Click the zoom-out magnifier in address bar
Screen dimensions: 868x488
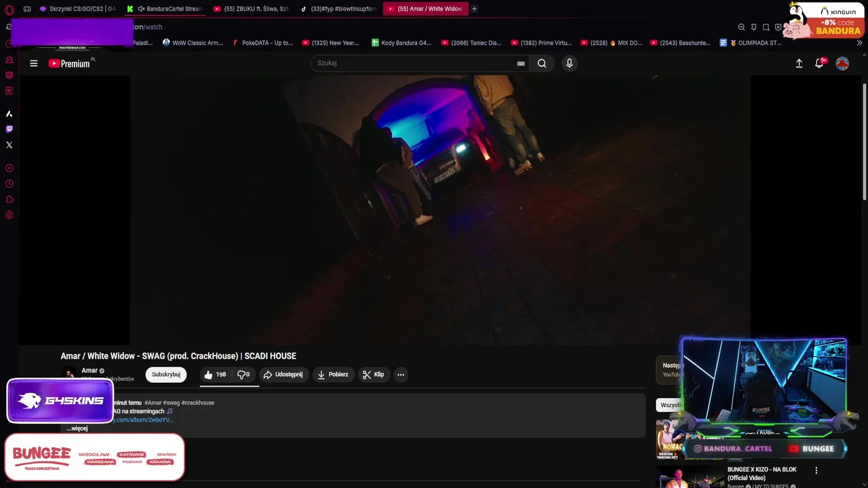(x=741, y=27)
